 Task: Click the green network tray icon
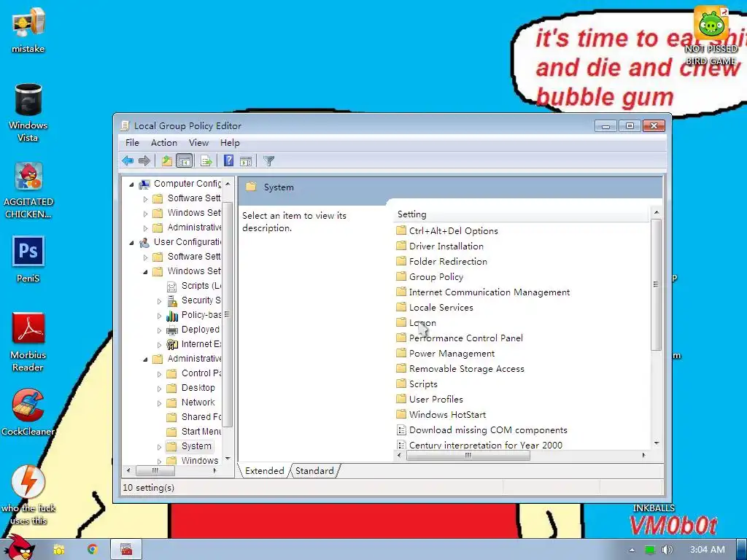pos(650,550)
